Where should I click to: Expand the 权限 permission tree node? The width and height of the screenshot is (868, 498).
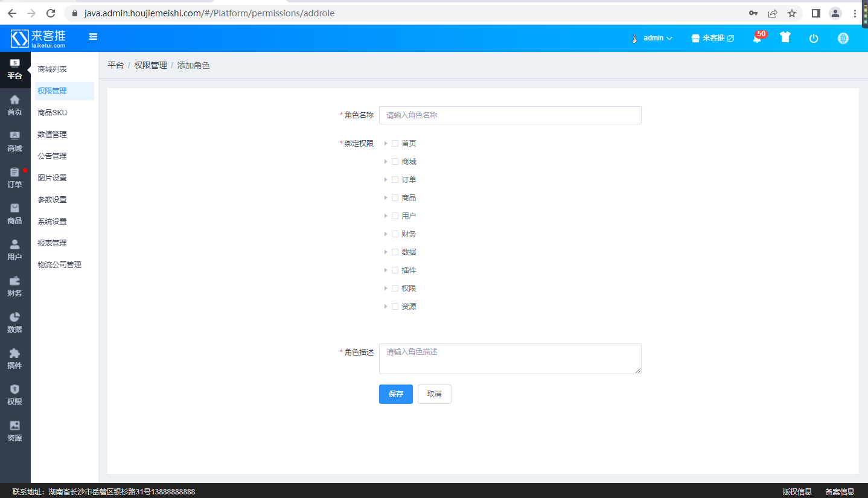pyautogui.click(x=386, y=288)
